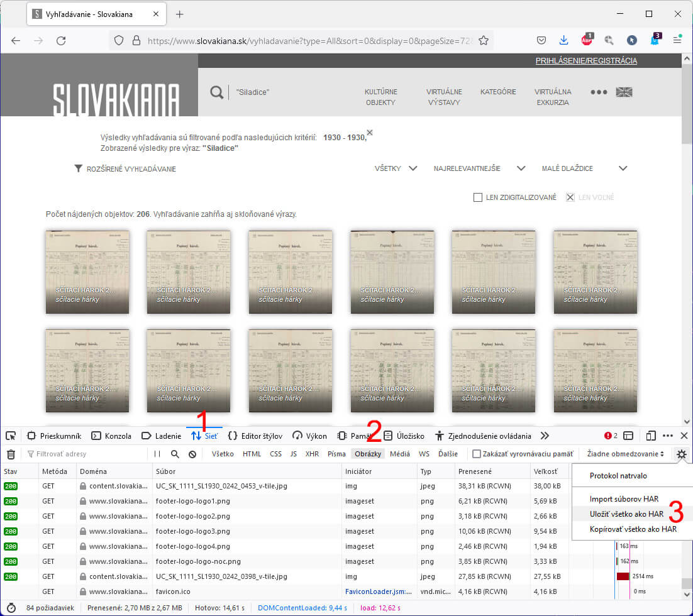Toggle the XHR request filter

[312, 454]
